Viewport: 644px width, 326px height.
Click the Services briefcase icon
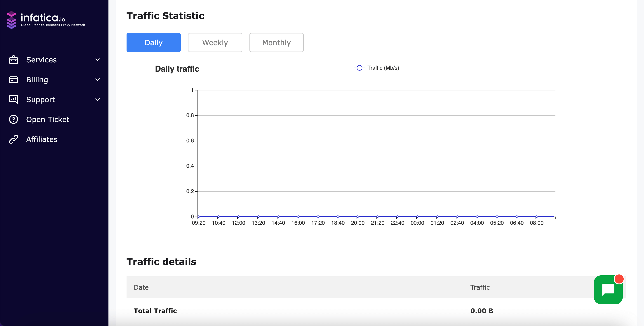[13, 59]
